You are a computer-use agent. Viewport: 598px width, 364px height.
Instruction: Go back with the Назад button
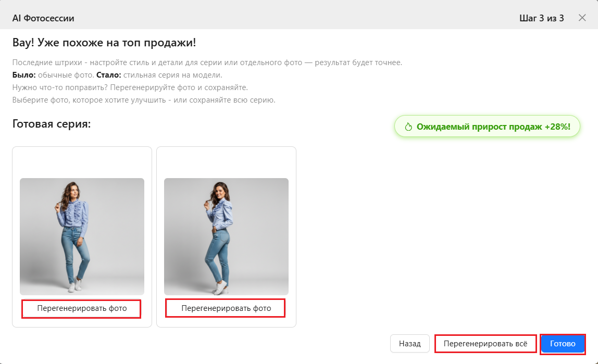click(x=409, y=344)
